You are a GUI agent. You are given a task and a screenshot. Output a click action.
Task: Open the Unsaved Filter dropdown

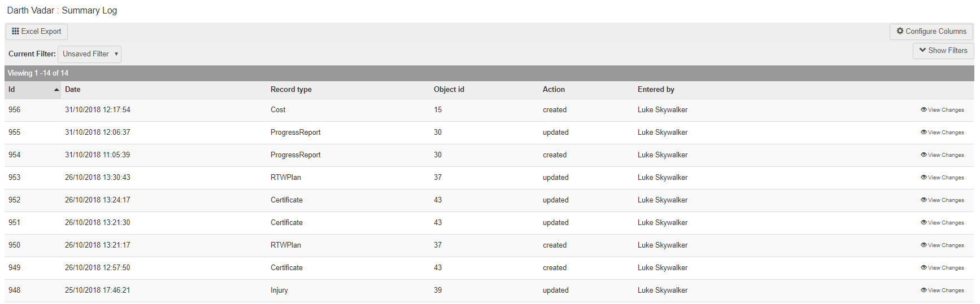pos(90,54)
